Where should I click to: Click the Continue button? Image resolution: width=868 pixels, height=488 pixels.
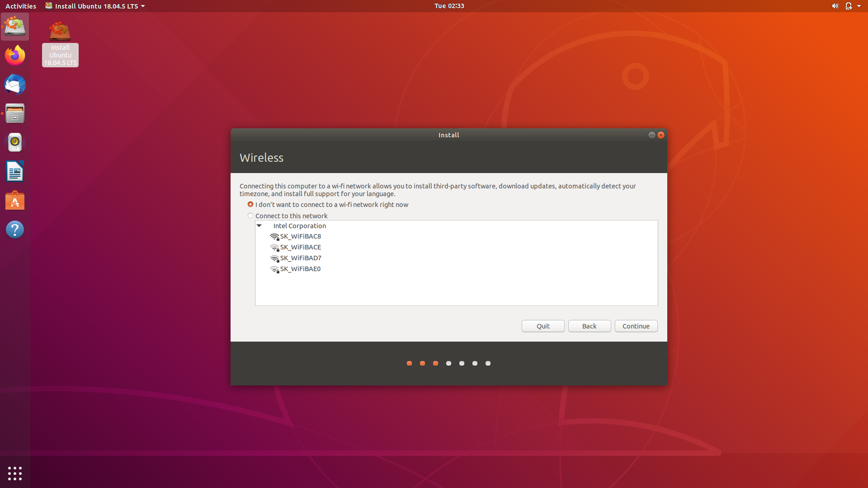pos(636,326)
